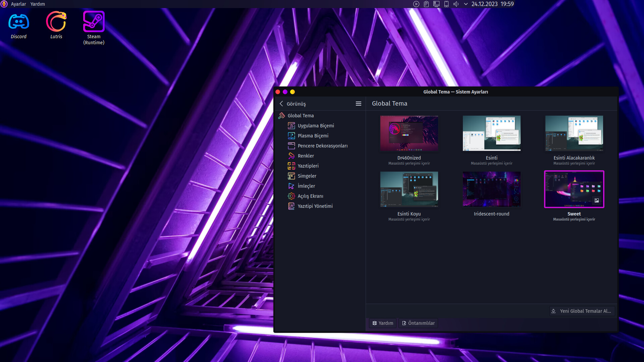Select the Iridescent-round theme

click(491, 189)
